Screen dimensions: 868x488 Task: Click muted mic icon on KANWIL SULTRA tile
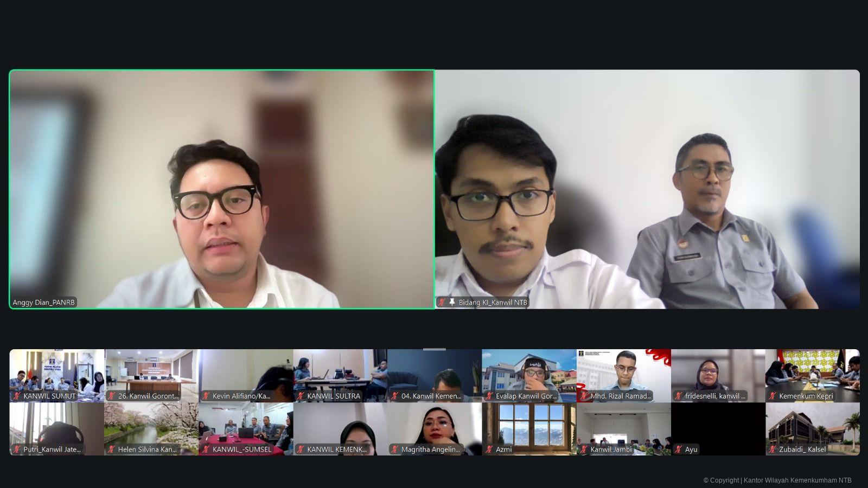click(x=301, y=396)
